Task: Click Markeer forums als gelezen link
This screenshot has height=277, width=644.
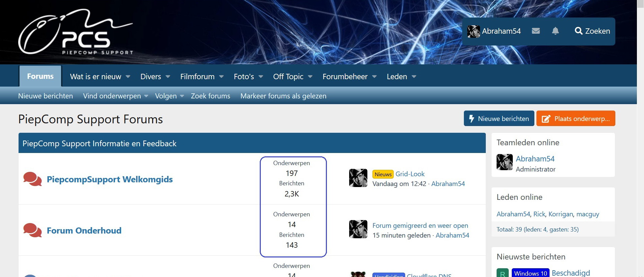Action: pyautogui.click(x=283, y=96)
